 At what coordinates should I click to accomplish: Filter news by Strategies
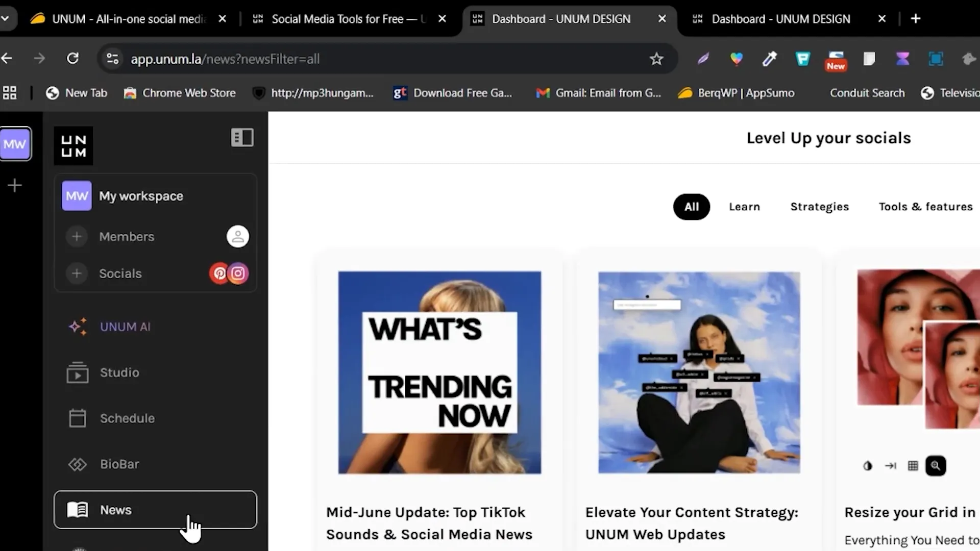coord(819,207)
